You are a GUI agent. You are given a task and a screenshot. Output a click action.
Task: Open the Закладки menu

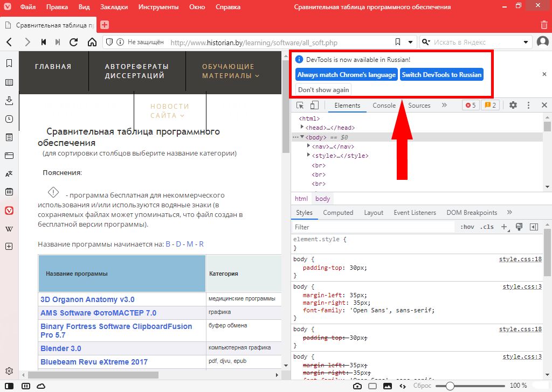click(x=114, y=8)
